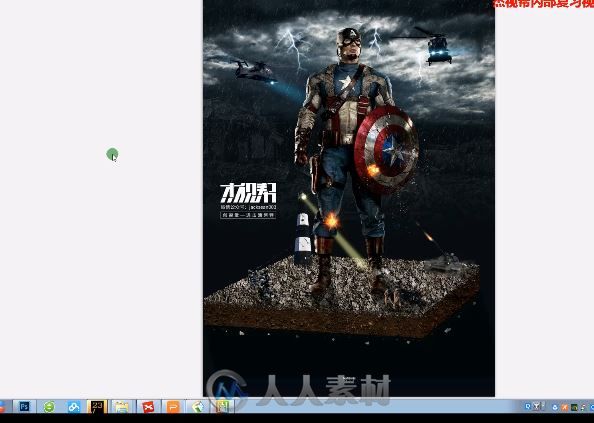
Task: Select the black '23' taskbar icon
Action: click(97, 406)
